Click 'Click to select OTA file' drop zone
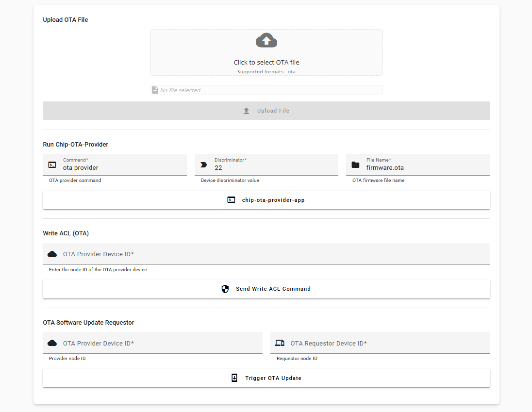 pos(266,62)
